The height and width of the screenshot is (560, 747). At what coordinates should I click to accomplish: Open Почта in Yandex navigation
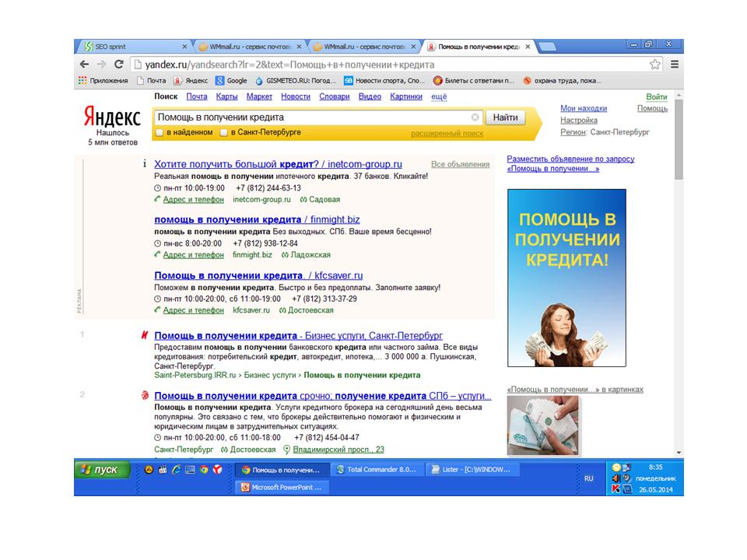[197, 96]
